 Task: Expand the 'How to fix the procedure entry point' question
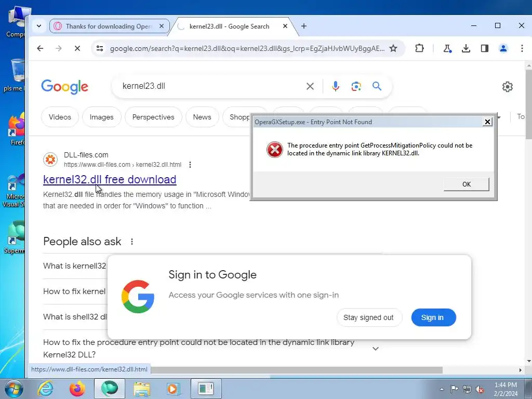pos(375,349)
